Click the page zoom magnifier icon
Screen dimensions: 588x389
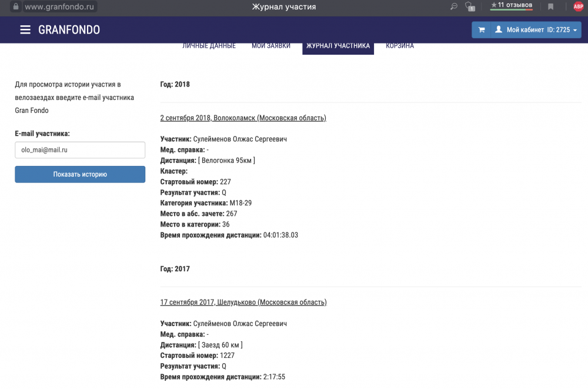click(x=453, y=7)
